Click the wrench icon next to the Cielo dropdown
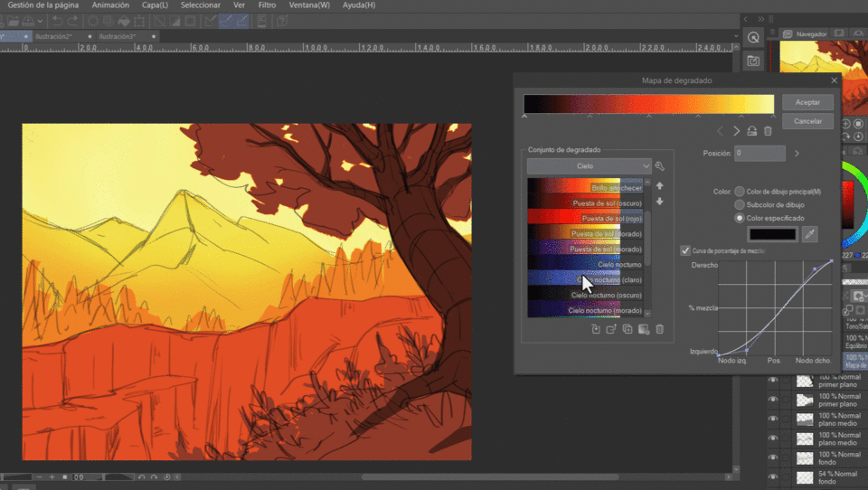Viewport: 868px width, 490px height. [x=660, y=166]
